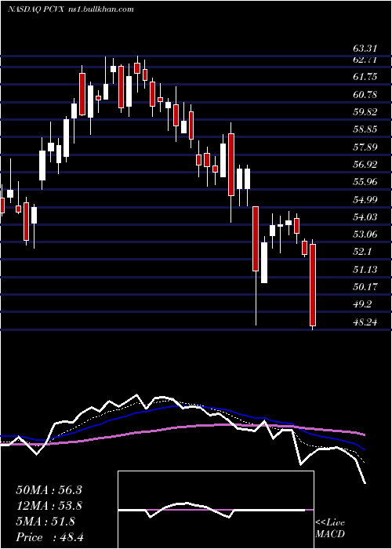Click the 48.24 price axis label
The height and width of the screenshot is (549, 392).
[365, 322]
